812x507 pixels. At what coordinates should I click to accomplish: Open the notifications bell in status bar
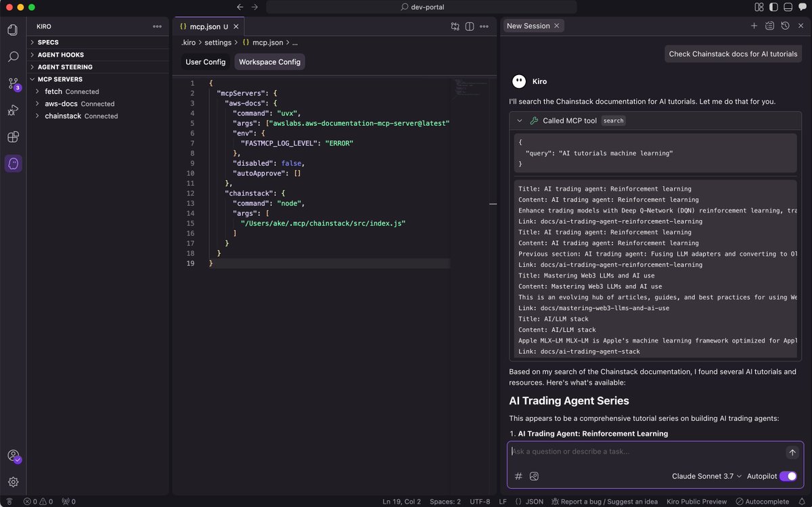[x=802, y=502]
